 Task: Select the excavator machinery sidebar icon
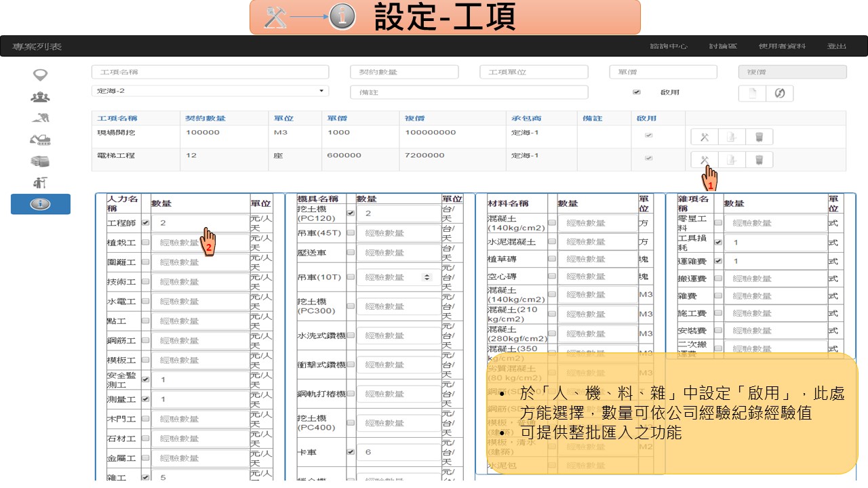pos(40,140)
